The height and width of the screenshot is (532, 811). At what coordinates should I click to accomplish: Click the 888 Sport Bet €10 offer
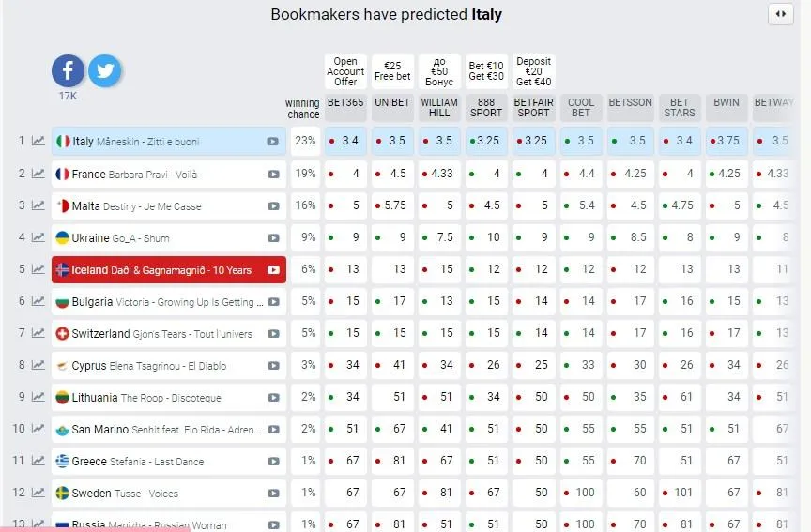tap(486, 70)
